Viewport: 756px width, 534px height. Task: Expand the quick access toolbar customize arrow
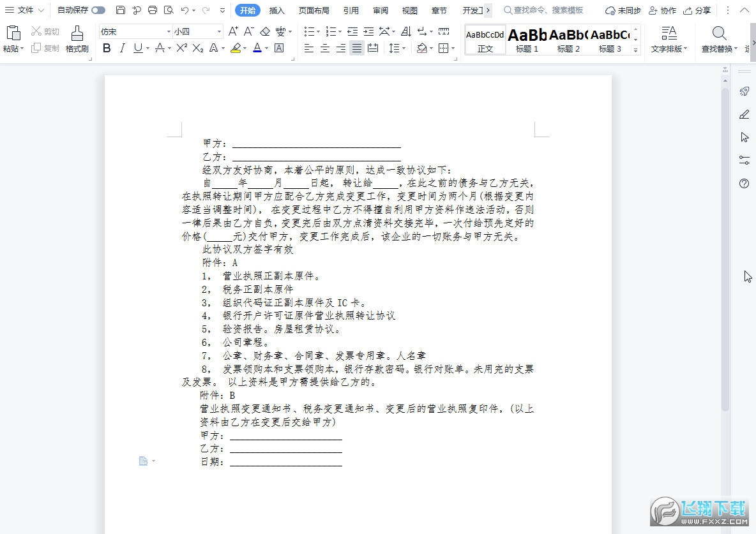222,11
